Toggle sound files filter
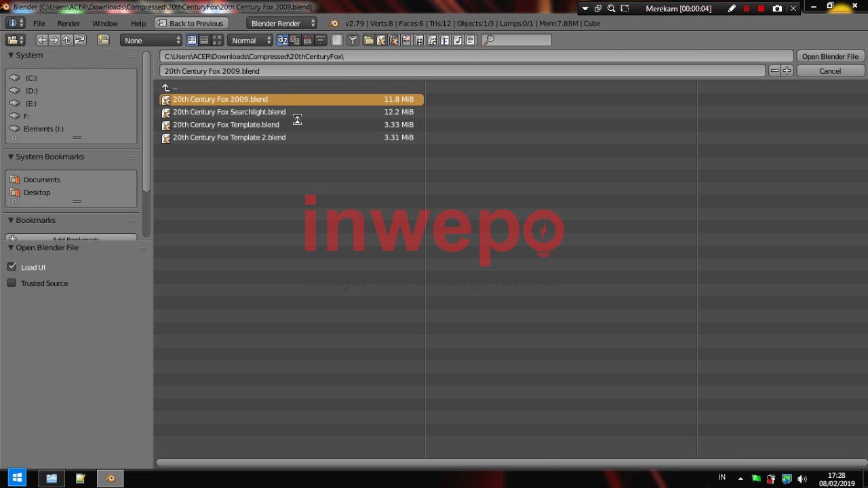 (x=458, y=40)
